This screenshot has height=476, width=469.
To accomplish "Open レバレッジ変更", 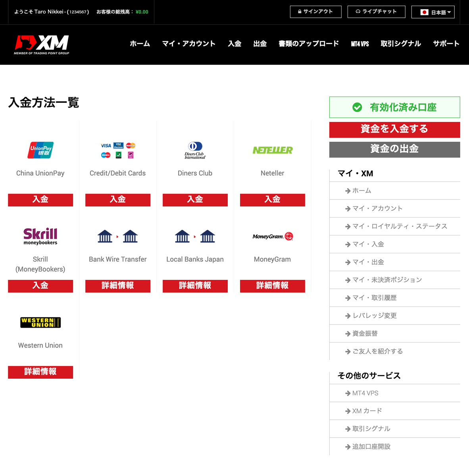I will point(395,316).
